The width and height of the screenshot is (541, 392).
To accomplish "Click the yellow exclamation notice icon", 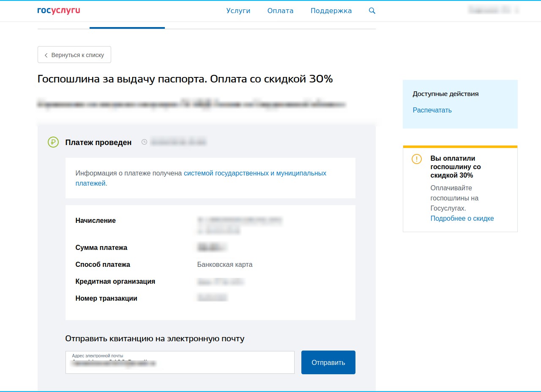I will (x=417, y=159).
